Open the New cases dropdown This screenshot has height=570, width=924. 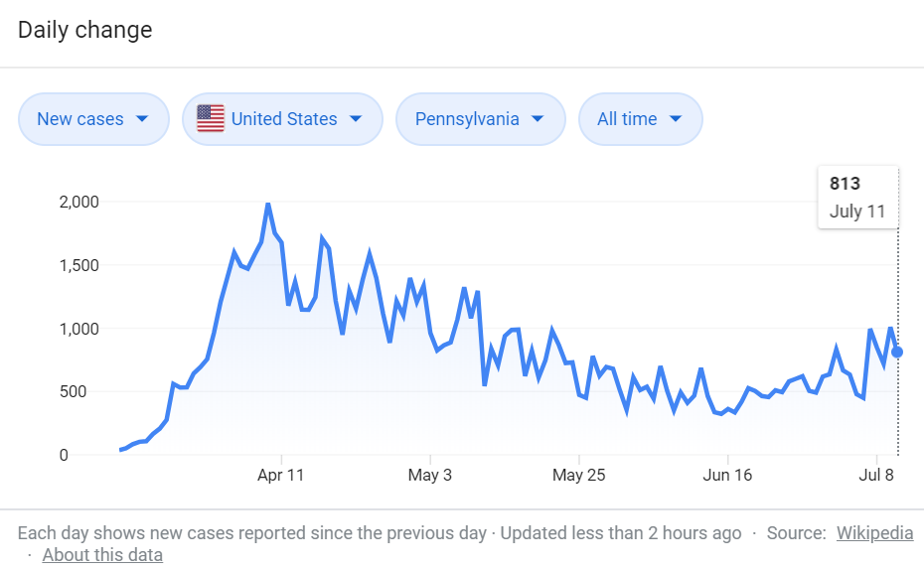[93, 119]
